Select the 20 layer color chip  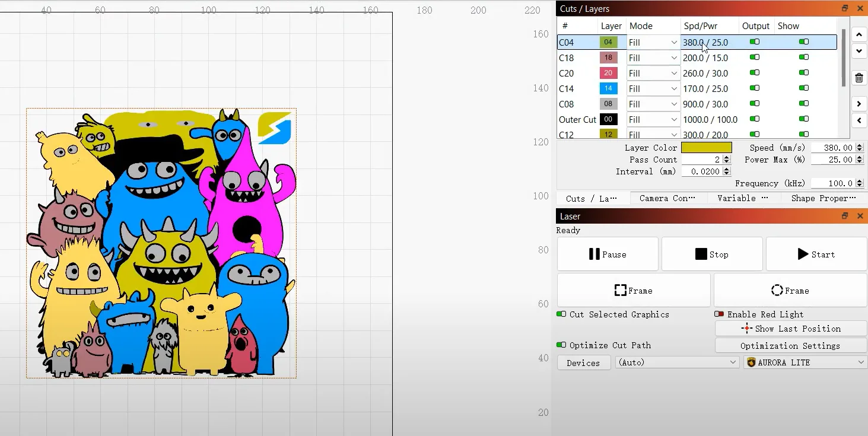(x=608, y=73)
